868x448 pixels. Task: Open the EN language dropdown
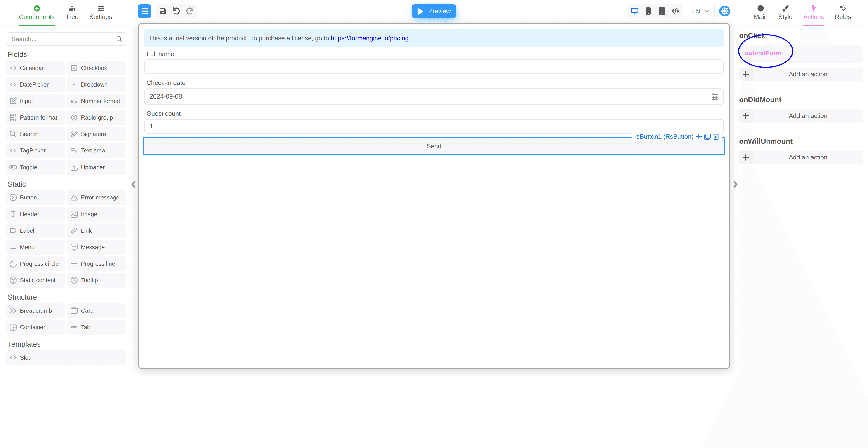700,11
